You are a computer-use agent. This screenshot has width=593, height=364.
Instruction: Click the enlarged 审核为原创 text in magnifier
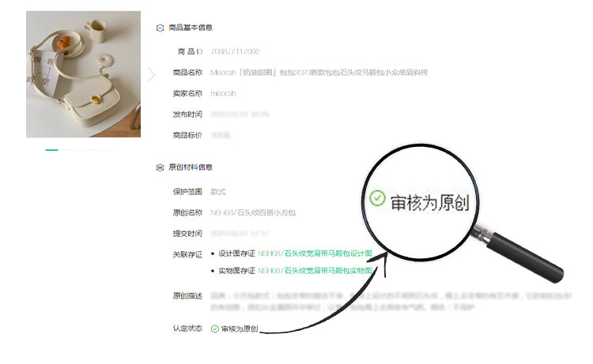click(x=429, y=203)
